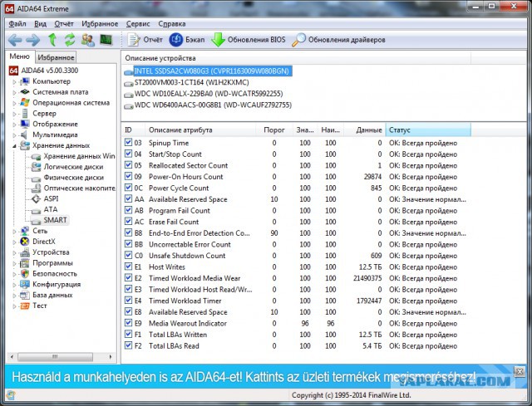Select the ST2000VM003-1CT164 drive
Screen dimensions: 532x406
pyautogui.click(x=186, y=82)
